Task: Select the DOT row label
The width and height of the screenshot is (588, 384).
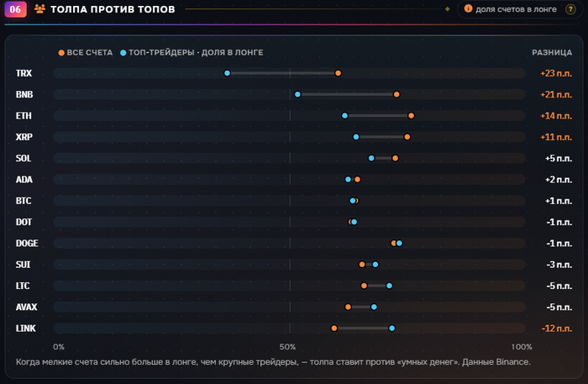Action: click(x=24, y=222)
